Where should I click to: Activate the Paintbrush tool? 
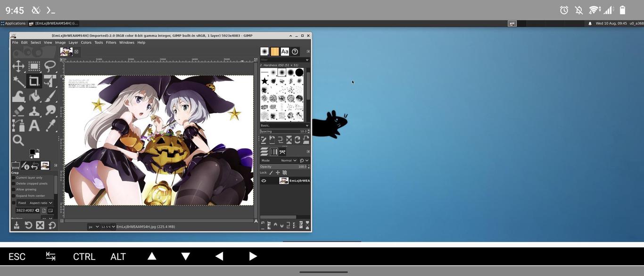(x=50, y=95)
